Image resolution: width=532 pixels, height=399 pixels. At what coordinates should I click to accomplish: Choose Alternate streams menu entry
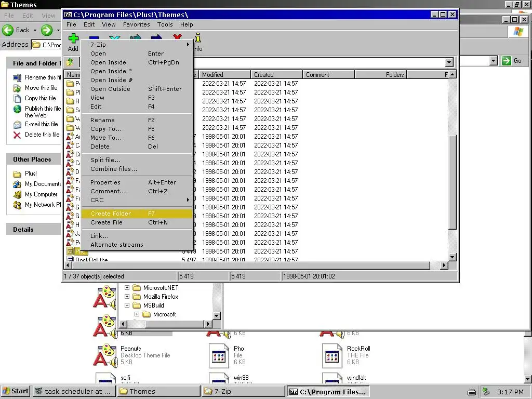pyautogui.click(x=137, y=245)
